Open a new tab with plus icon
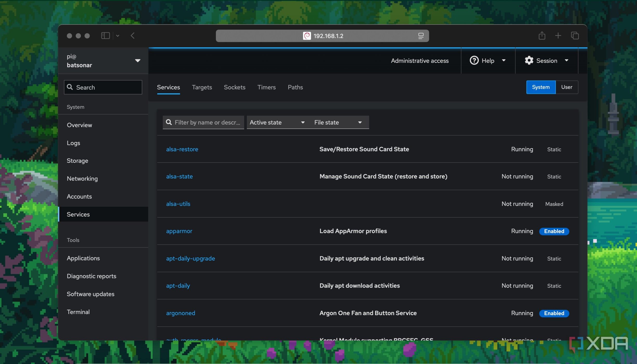 pos(558,36)
